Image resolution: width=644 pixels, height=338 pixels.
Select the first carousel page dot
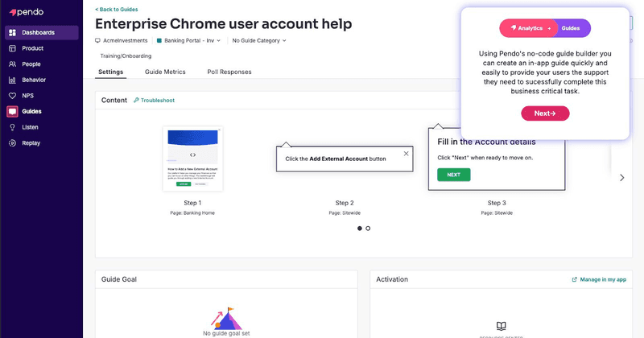(x=359, y=229)
